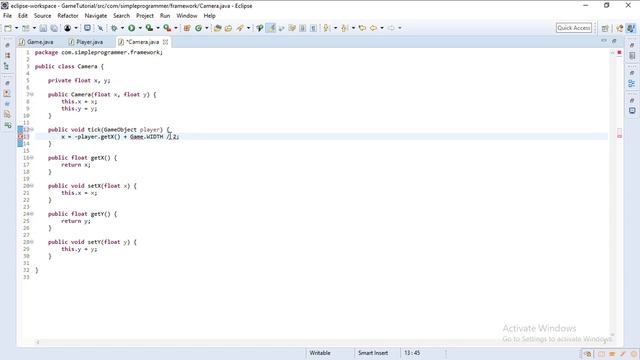Image resolution: width=640 pixels, height=360 pixels.
Task: Close the Camera.java editor tab
Action: tap(165, 42)
